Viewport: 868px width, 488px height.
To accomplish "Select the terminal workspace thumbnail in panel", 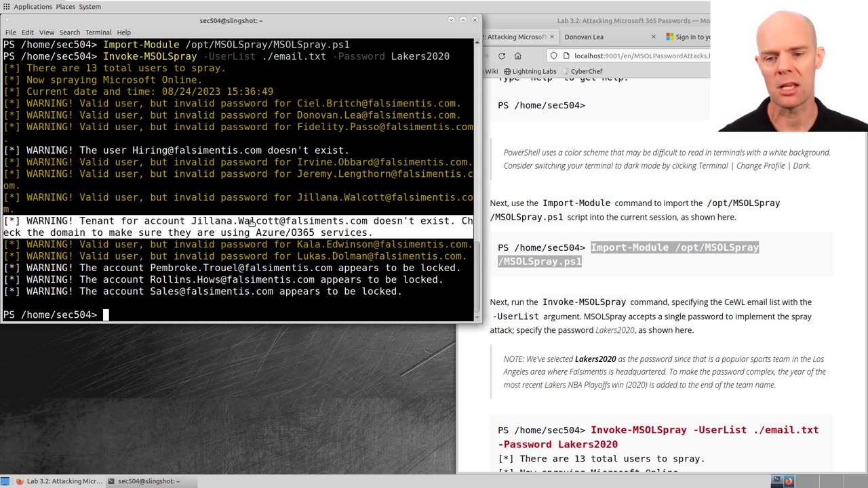I will [x=776, y=481].
